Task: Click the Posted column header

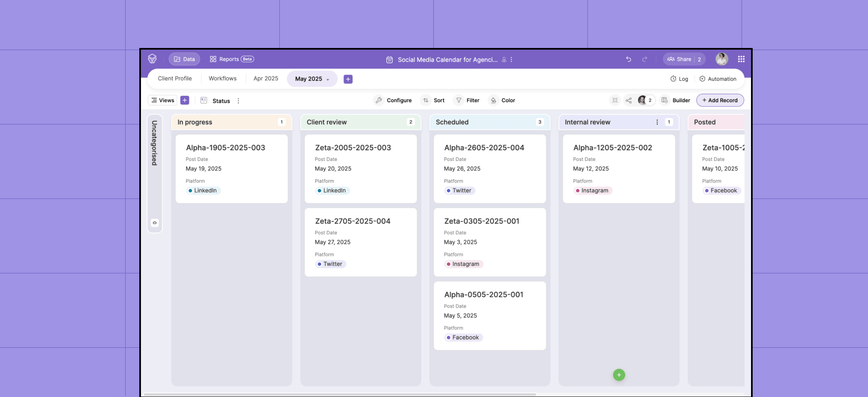Action: coord(716,122)
